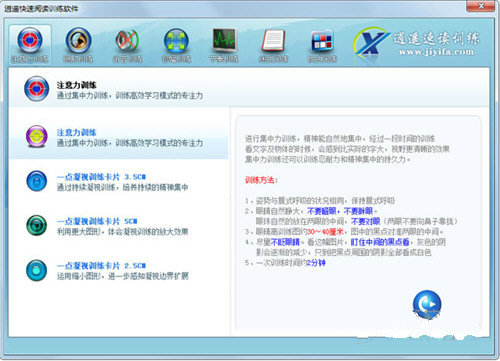Viewport: 500px width, 361px height.
Task: Click the red 训练方法 heading text
Action: 261,180
